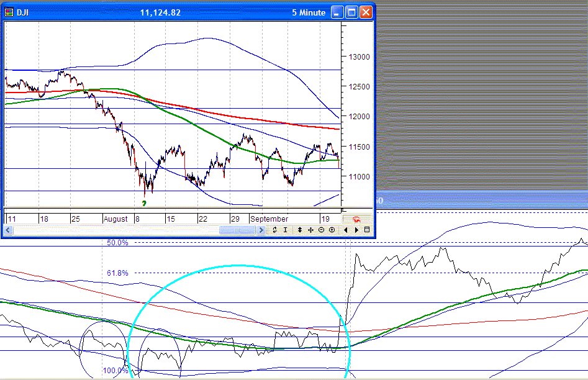The width and height of the screenshot is (588, 380).
Task: Maximize the DJI chart window
Action: tap(352, 12)
